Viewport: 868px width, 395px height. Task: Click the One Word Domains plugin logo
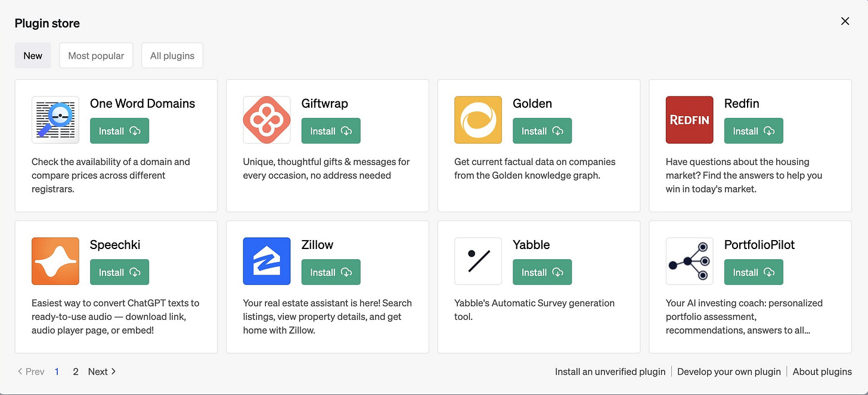[x=55, y=120]
